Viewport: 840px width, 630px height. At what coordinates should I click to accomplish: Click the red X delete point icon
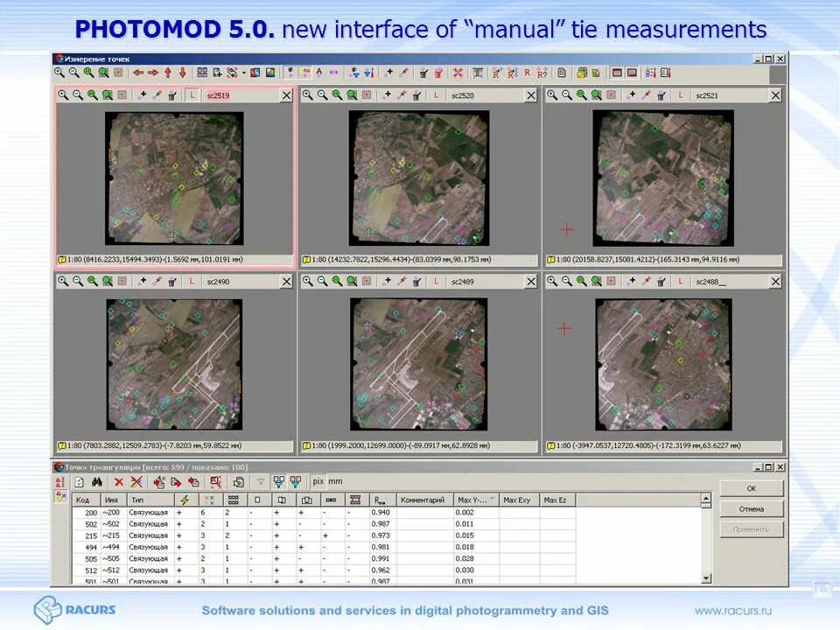pyautogui.click(x=119, y=481)
